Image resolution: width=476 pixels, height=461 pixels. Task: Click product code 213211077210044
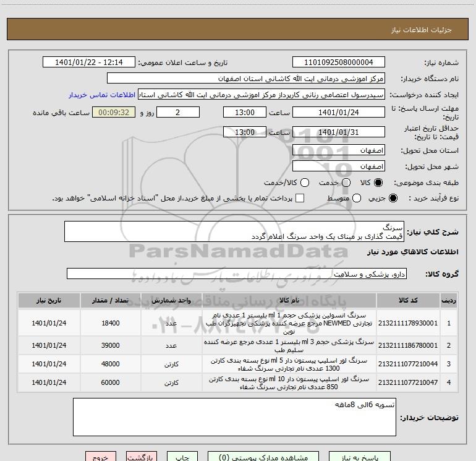click(x=408, y=364)
